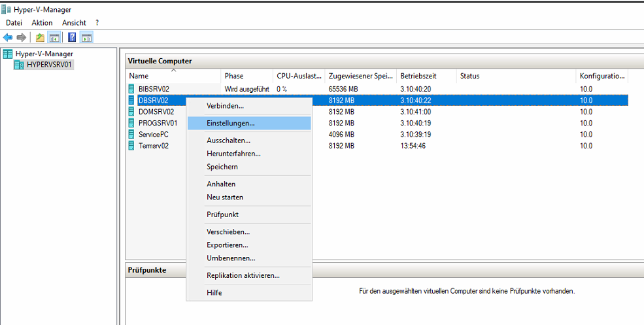Image resolution: width=644 pixels, height=325 pixels.
Task: Toggle the show/hide action pane icon
Action: coord(86,38)
